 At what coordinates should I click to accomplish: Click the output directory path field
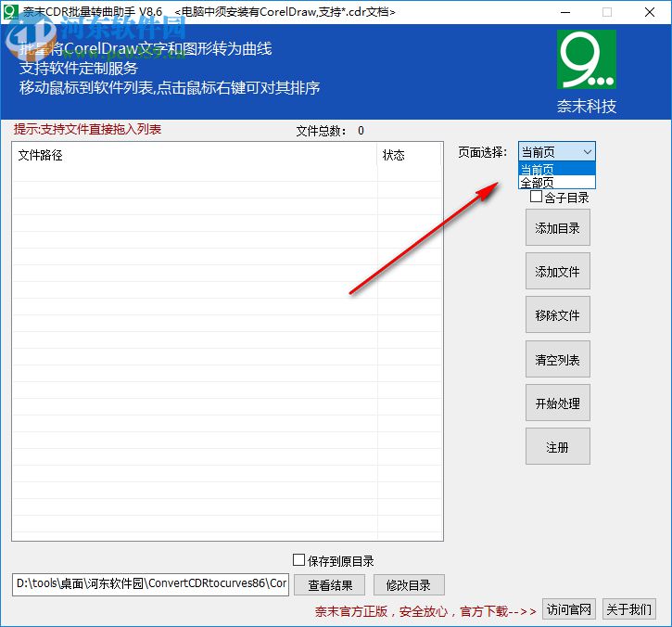[x=150, y=584]
